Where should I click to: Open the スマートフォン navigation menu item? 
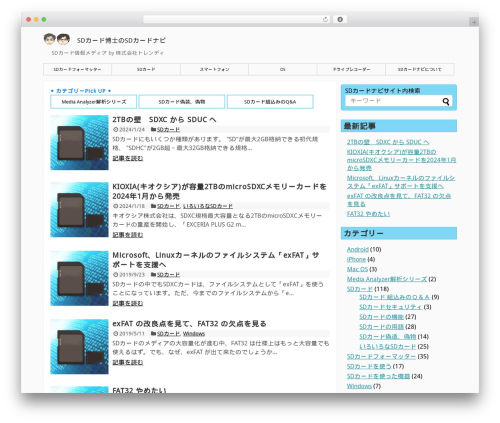pyautogui.click(x=214, y=69)
